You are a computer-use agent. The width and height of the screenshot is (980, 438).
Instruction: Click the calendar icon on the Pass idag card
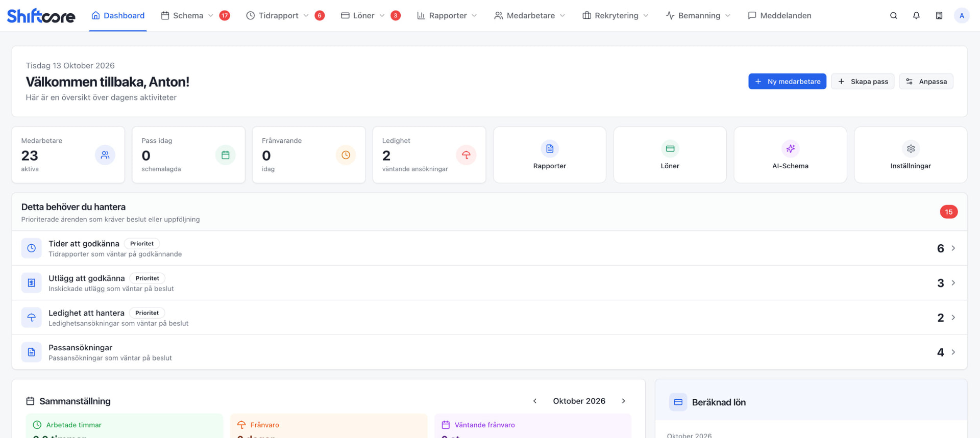click(x=226, y=155)
